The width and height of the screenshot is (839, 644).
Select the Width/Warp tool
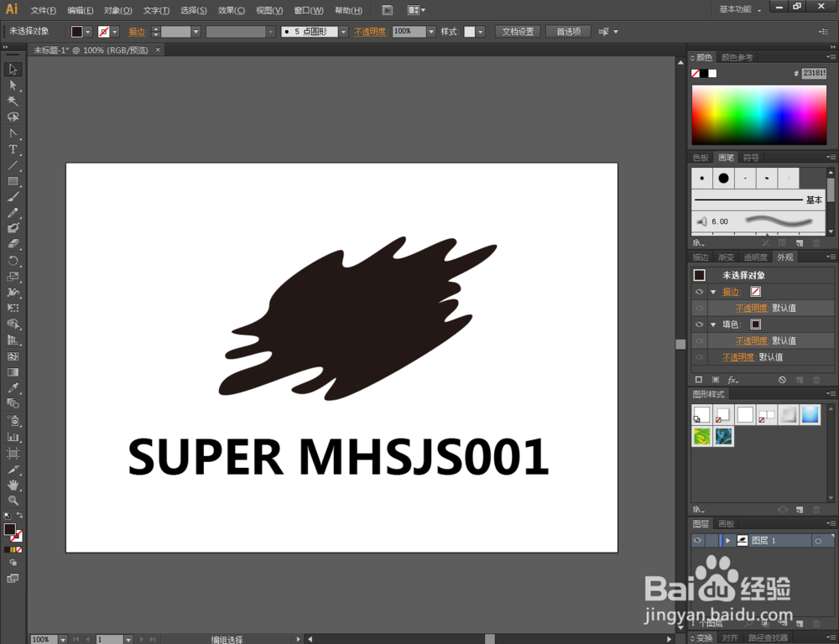(13, 292)
